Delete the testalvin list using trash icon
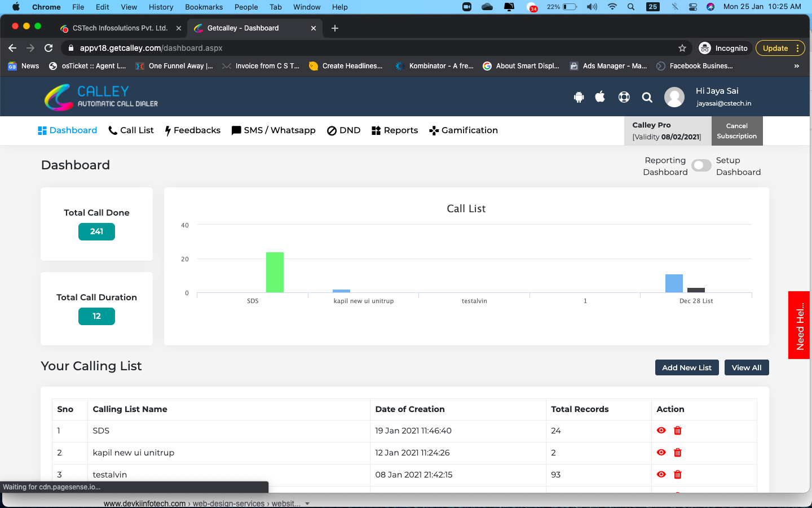 tap(678, 475)
